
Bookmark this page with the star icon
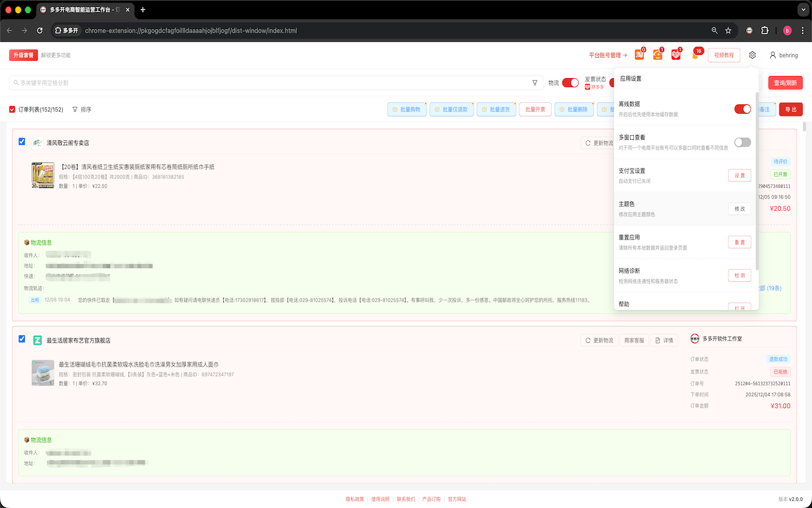[x=728, y=30]
